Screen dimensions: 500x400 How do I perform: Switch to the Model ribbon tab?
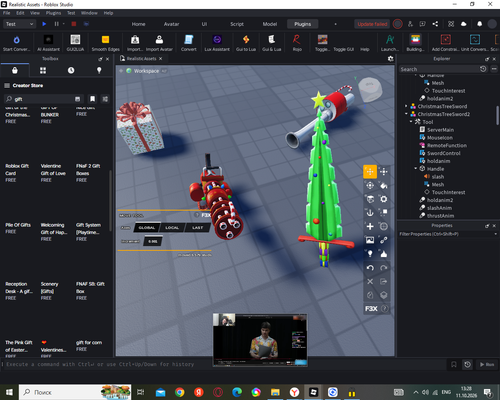click(x=270, y=24)
